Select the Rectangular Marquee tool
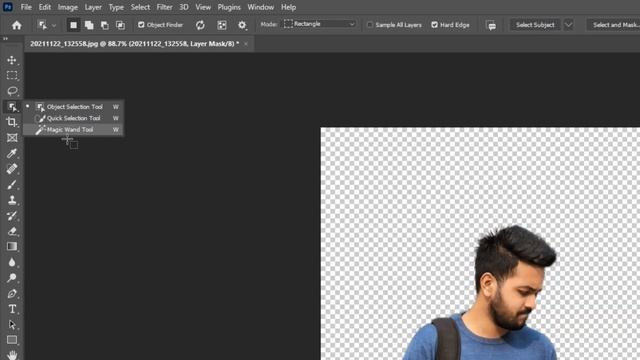Screen dimensions: 640x360 pyautogui.click(x=12, y=76)
